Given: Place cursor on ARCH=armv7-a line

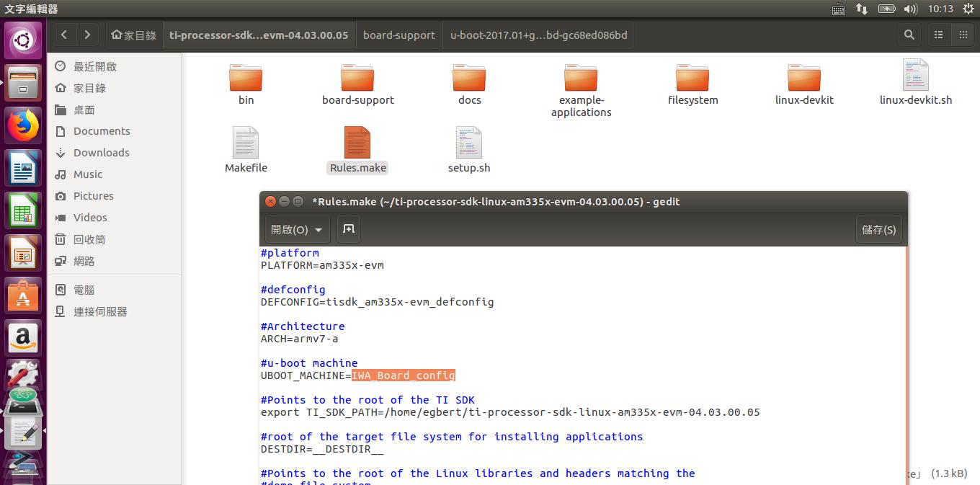Looking at the screenshot, I should point(300,339).
